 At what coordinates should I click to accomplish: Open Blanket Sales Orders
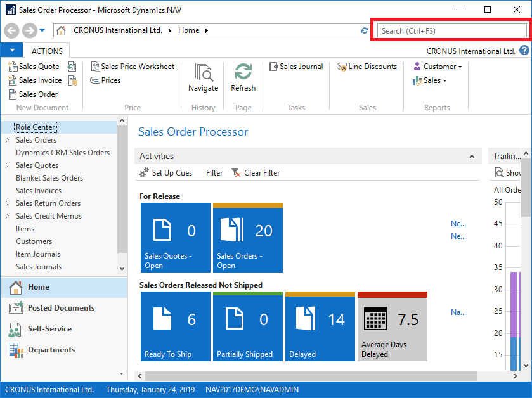pyautogui.click(x=49, y=178)
